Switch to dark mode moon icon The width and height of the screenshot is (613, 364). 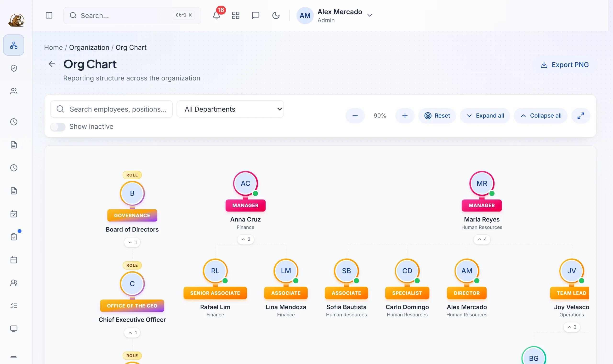[276, 16]
